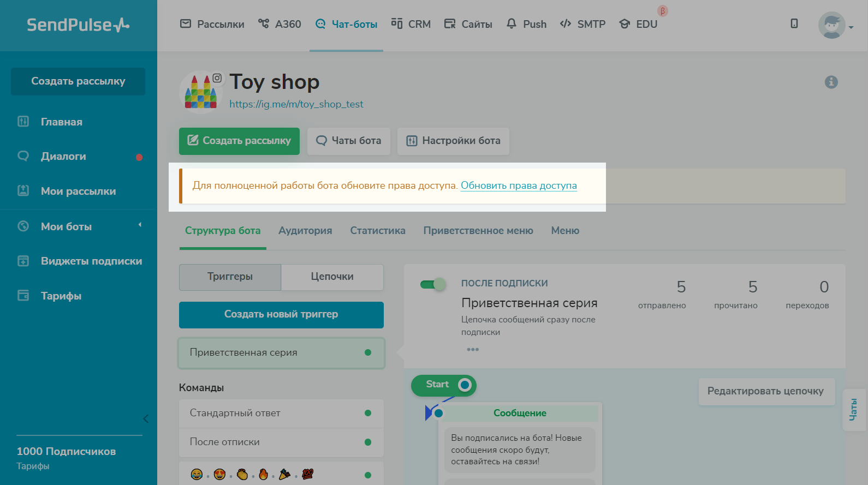
Task: Select the Стандартный ответ command
Action: pyautogui.click(x=281, y=414)
